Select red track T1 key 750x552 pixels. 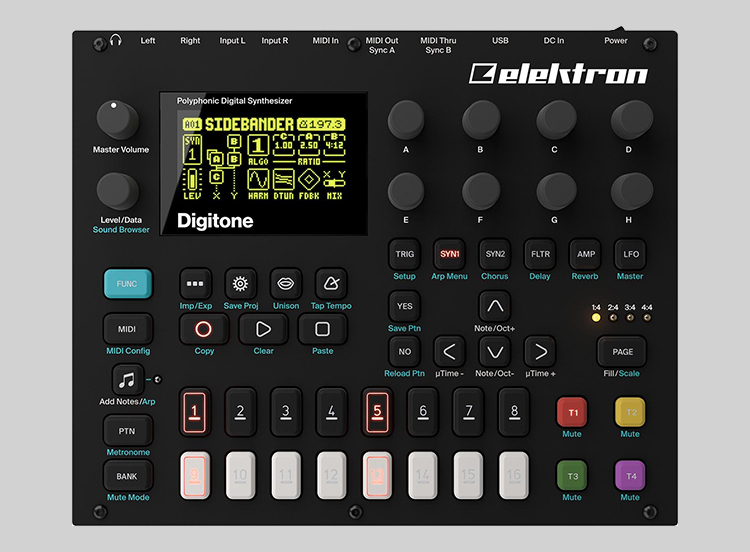572,412
